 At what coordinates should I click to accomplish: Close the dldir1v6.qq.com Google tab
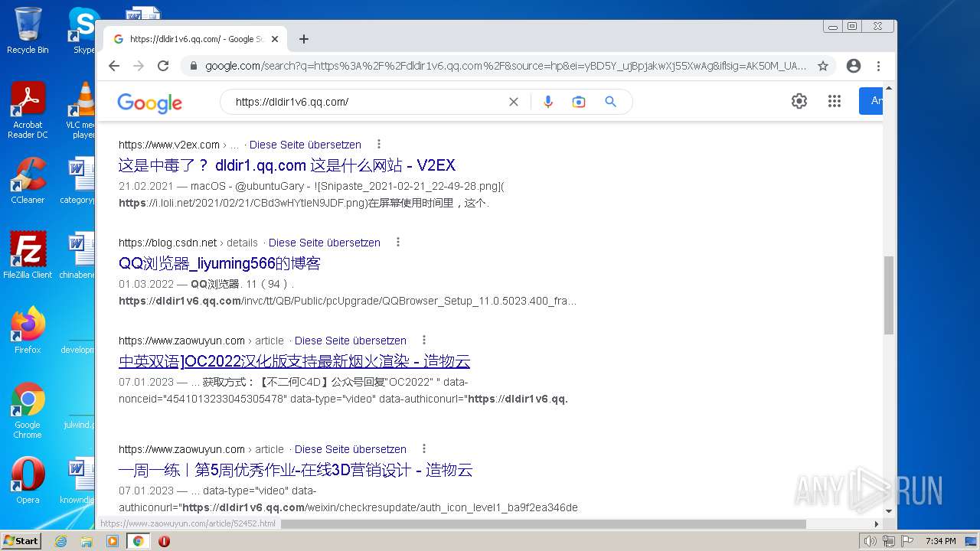click(x=275, y=39)
